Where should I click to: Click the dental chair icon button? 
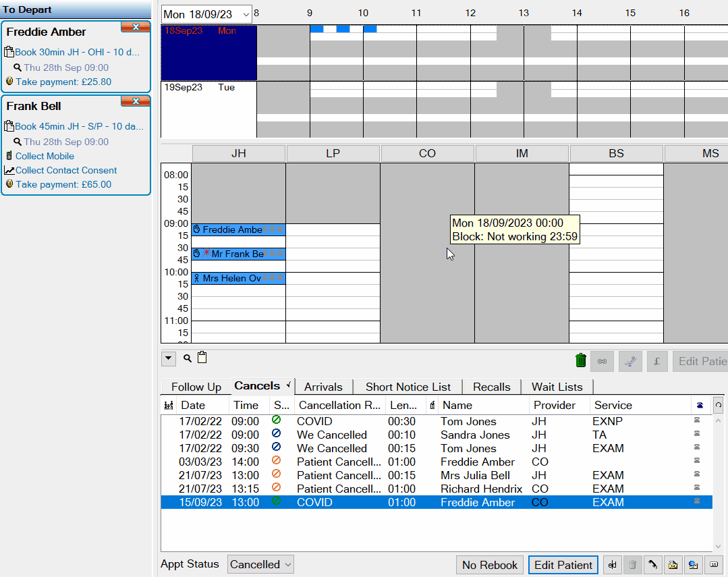(630, 361)
